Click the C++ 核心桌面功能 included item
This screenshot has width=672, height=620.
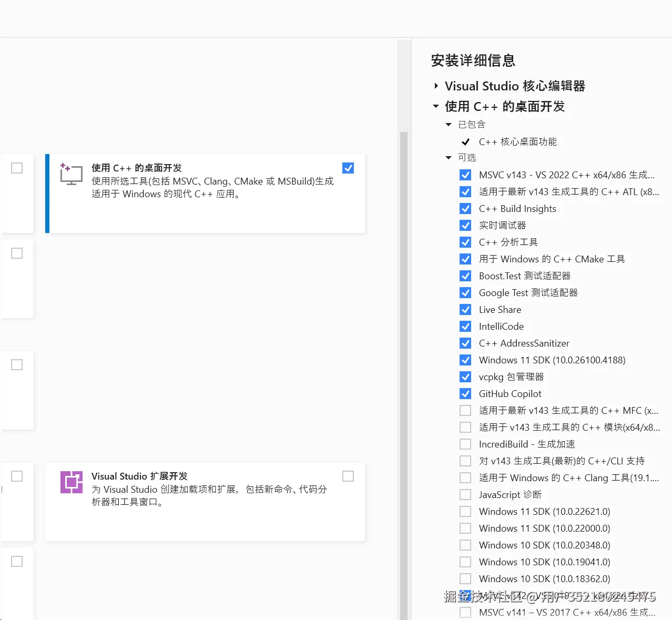click(517, 141)
